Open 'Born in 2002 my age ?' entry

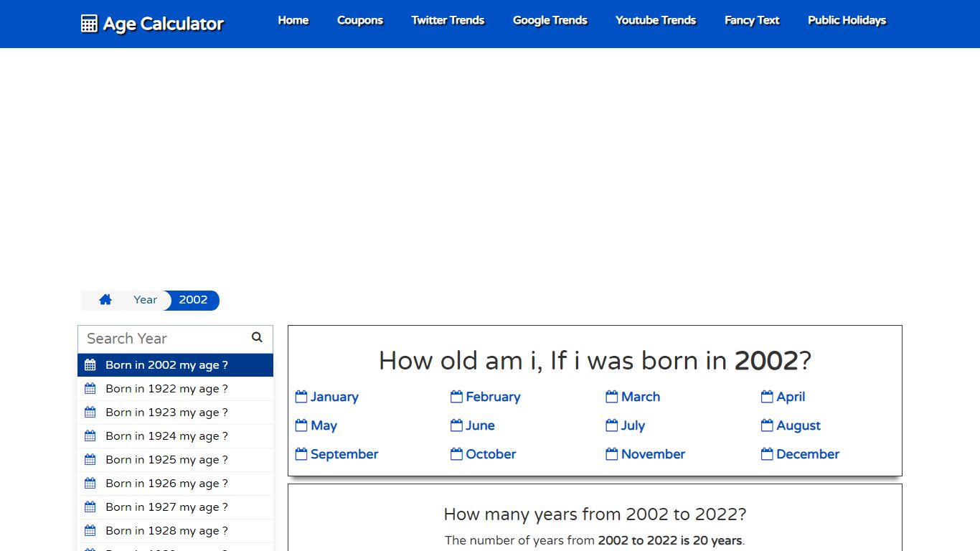click(x=175, y=365)
